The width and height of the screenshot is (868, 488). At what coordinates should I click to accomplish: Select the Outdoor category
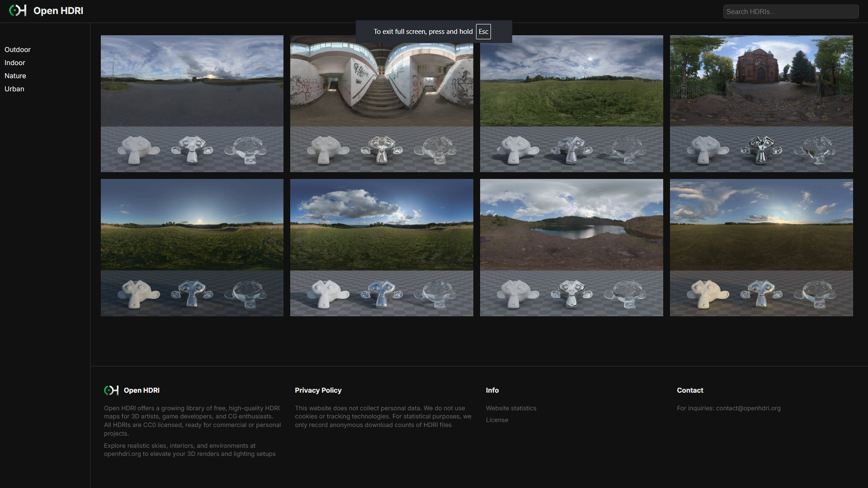(x=18, y=50)
